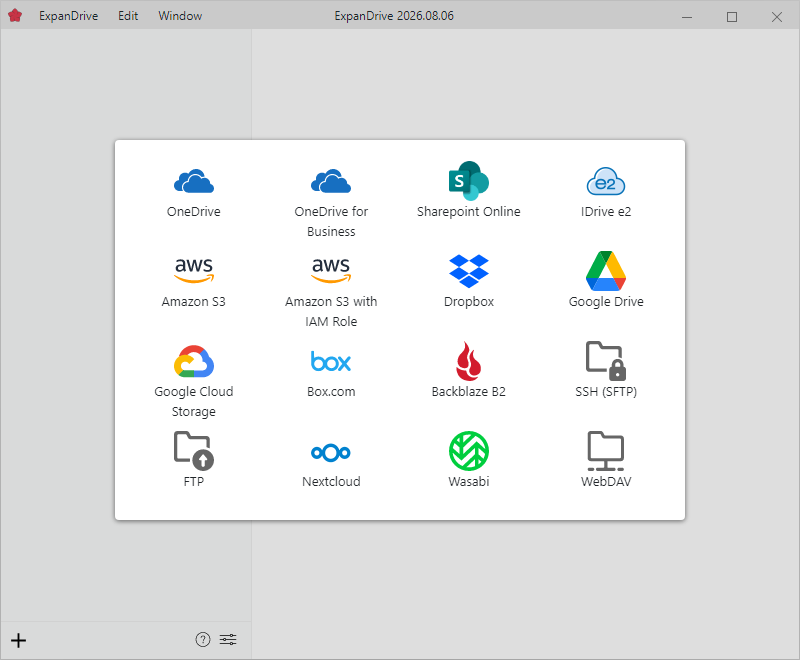Select the SSH (SFTP) locked folder icon
Screen dimensions: 800x660
click(x=606, y=361)
